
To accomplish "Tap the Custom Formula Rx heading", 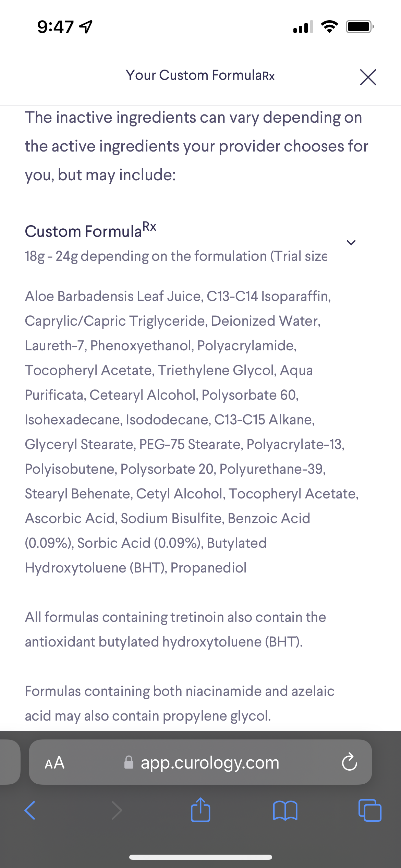I will [x=91, y=230].
